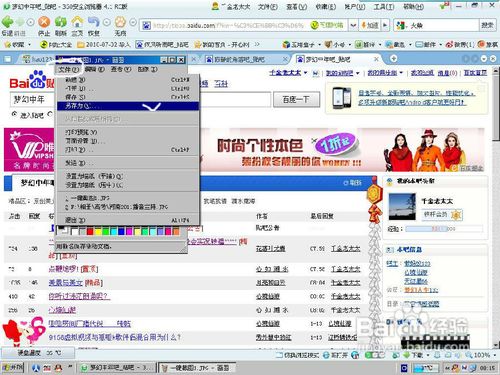This screenshot has width=500, height=375.
Task: Open the 2010-07-22 imported bookmarks folder
Action: pos(104,44)
